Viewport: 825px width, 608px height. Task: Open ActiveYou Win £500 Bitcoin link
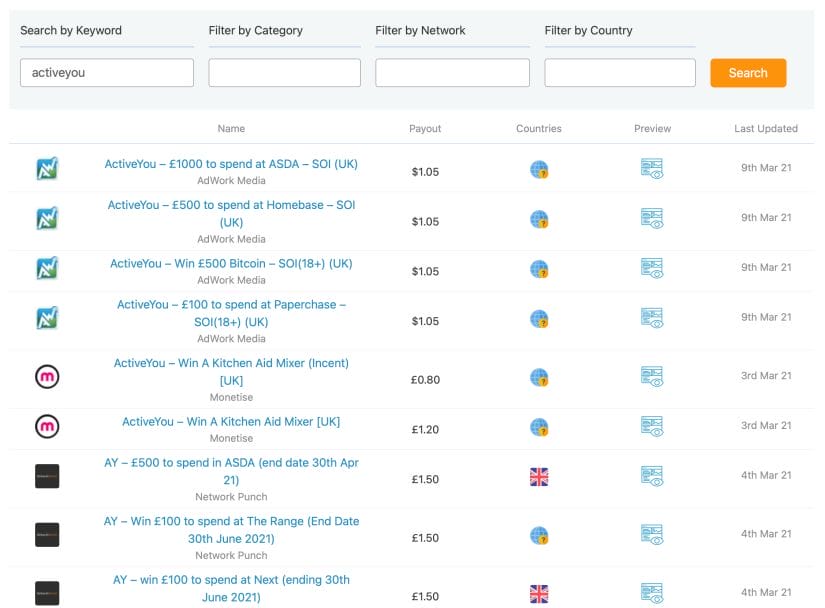click(231, 264)
